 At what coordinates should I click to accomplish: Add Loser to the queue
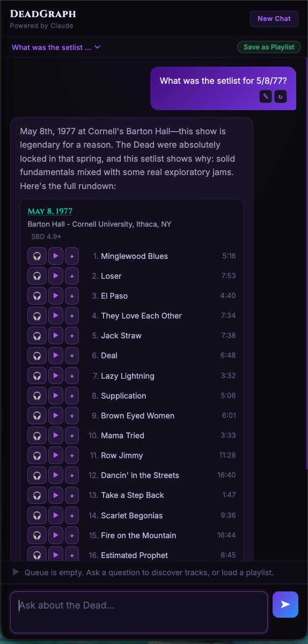[x=72, y=276]
